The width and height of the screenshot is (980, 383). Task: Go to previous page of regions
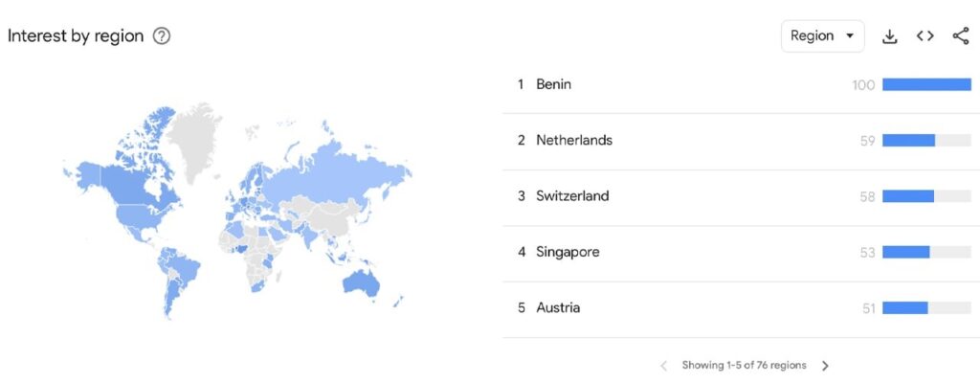click(x=664, y=366)
